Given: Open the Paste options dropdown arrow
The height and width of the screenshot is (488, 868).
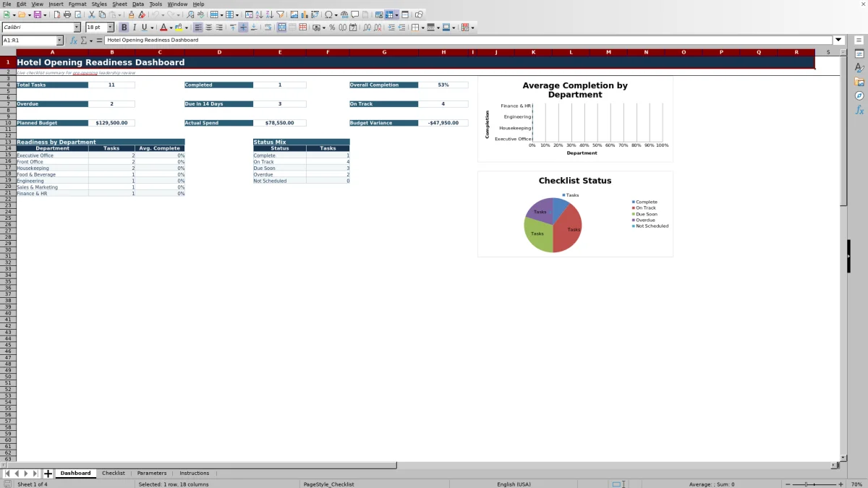Looking at the screenshot, I should 119,14.
